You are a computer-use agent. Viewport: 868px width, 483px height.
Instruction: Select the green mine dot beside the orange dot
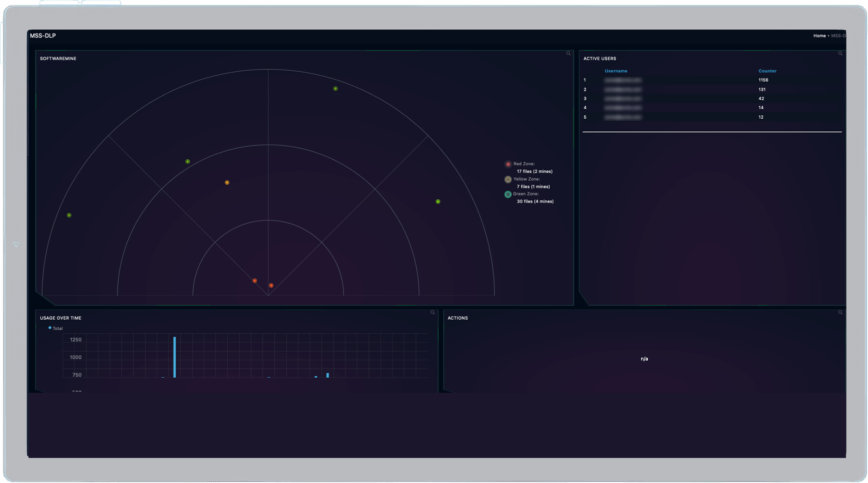(188, 161)
